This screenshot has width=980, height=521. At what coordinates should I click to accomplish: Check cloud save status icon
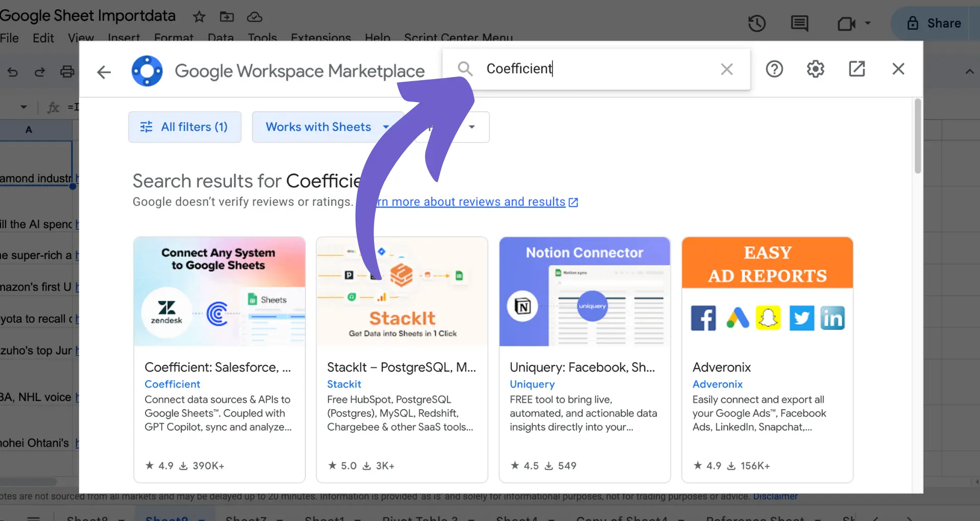[x=255, y=17]
